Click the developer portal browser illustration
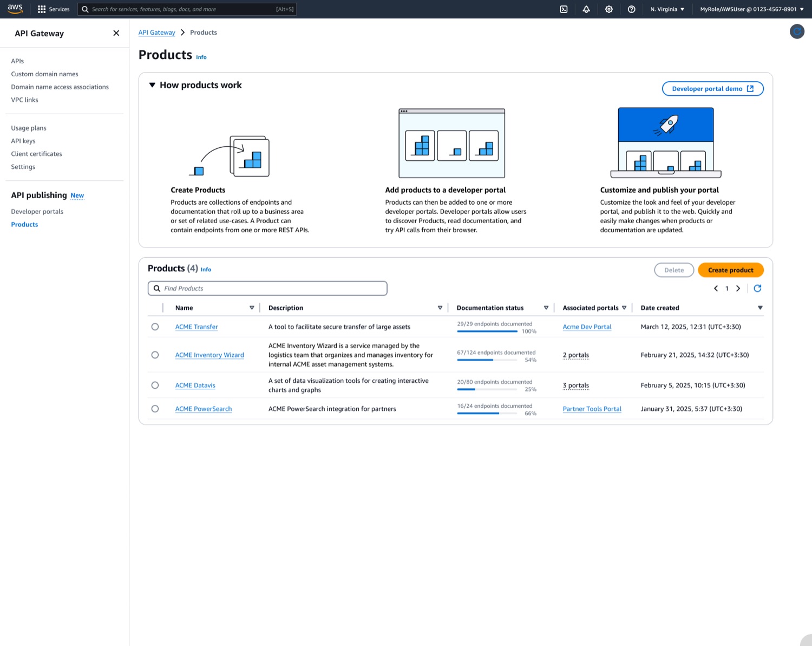Screen dimensions: 812x646 click(452, 143)
